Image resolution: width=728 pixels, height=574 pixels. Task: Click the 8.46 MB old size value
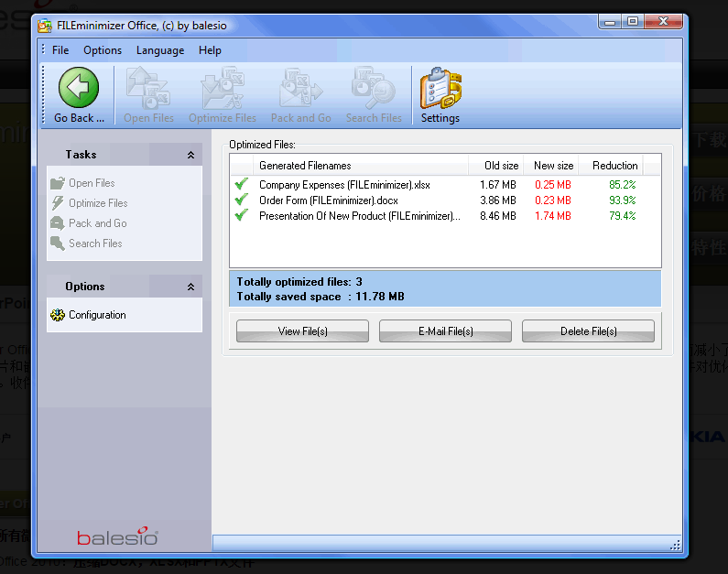click(498, 216)
